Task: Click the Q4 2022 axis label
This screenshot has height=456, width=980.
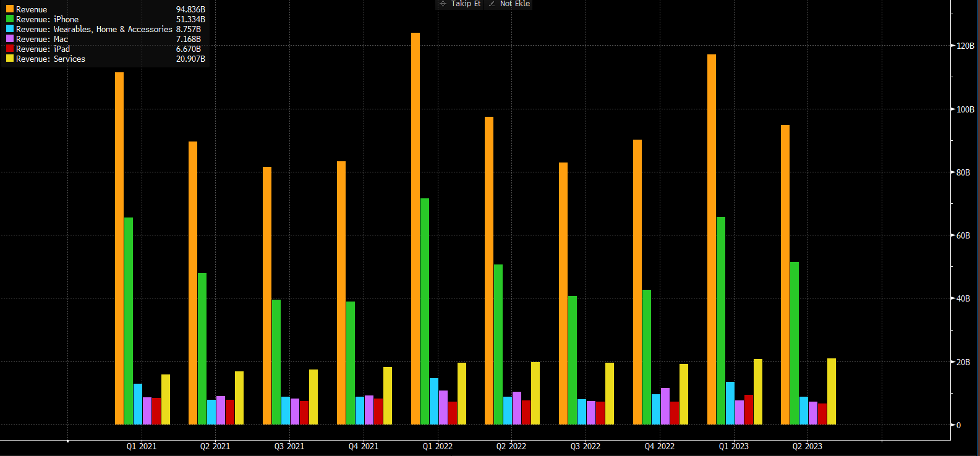Action: coord(660,446)
